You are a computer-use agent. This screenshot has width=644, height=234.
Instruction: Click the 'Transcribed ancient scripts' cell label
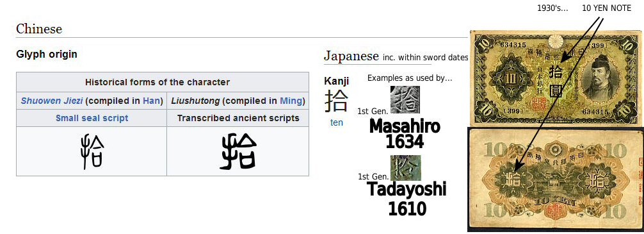tap(237, 118)
